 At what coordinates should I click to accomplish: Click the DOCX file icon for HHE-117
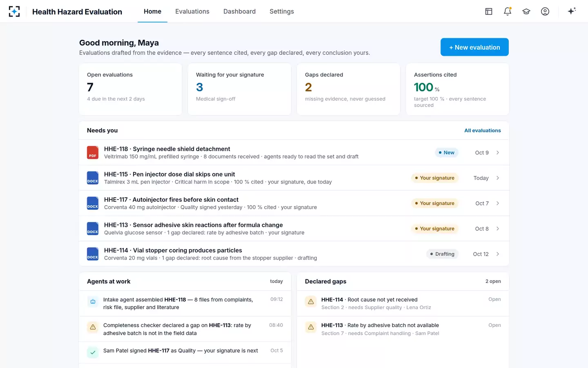(93, 203)
